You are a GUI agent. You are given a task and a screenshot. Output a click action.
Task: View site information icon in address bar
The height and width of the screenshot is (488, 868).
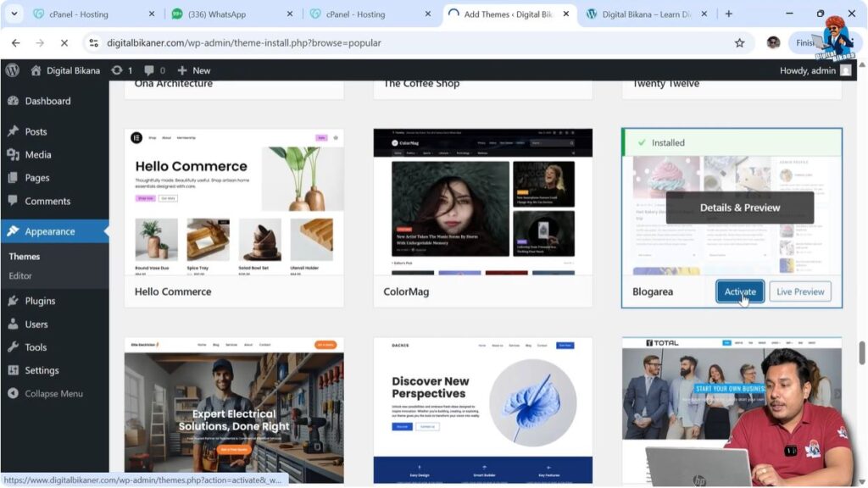[93, 42]
